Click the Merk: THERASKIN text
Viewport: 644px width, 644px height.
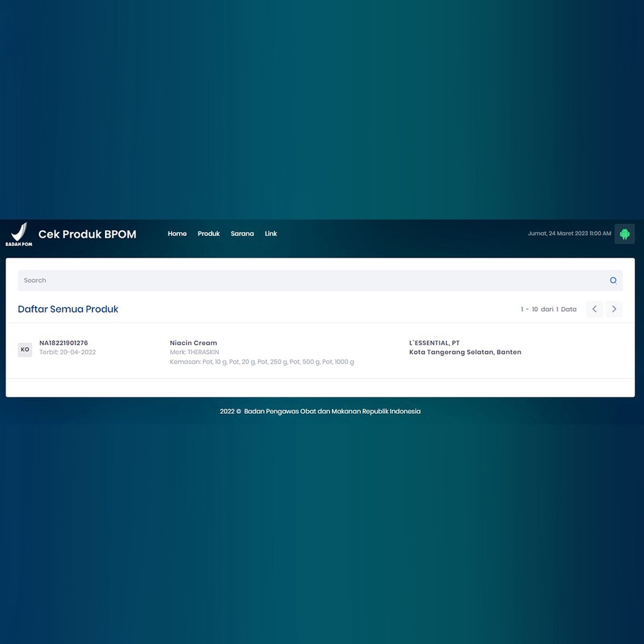(194, 352)
